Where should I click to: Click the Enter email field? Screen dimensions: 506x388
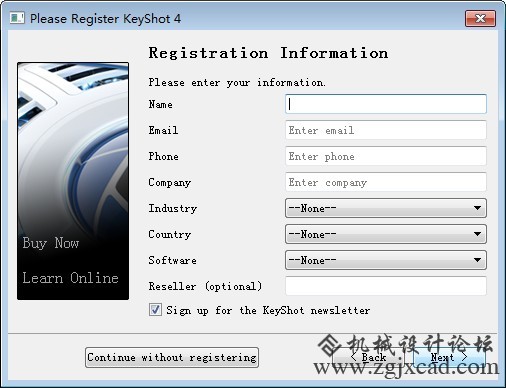click(x=386, y=130)
